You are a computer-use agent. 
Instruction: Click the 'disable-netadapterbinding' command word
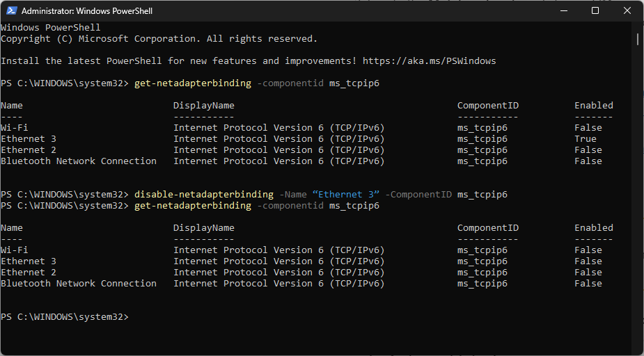(204, 195)
